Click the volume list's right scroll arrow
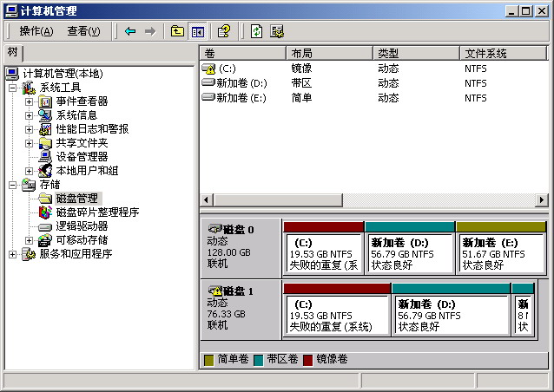Viewport: 554px width, 392px height. tap(542, 199)
